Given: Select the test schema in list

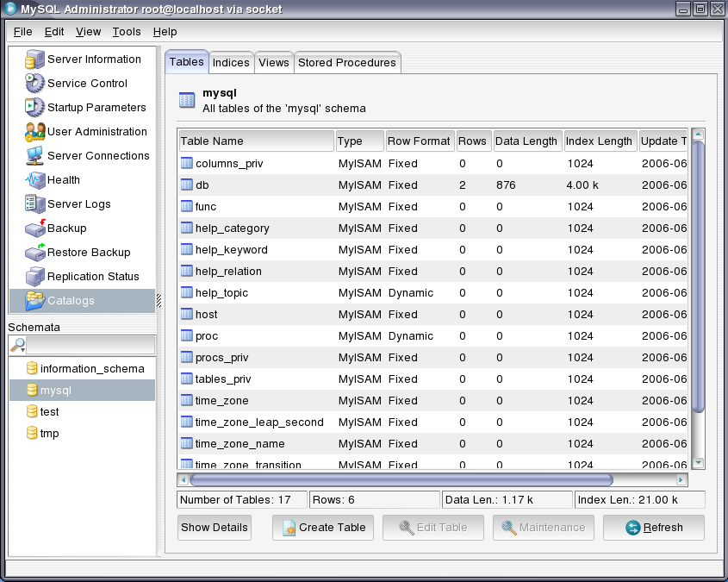Looking at the screenshot, I should (49, 412).
